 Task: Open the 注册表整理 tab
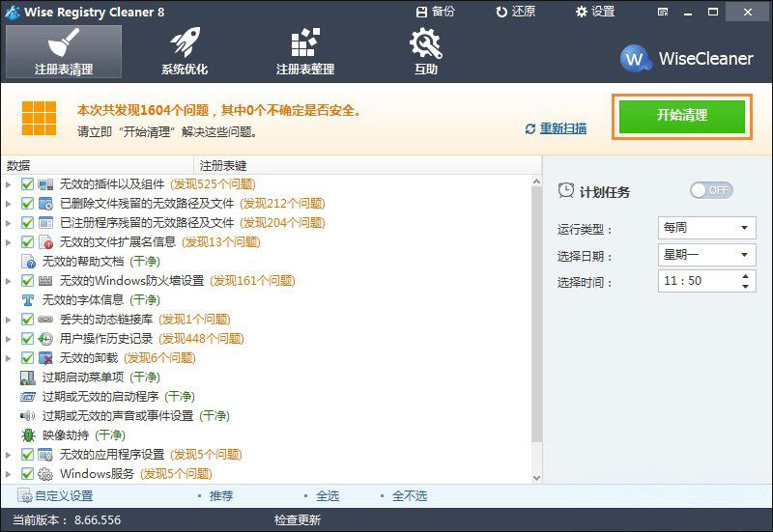pos(305,52)
